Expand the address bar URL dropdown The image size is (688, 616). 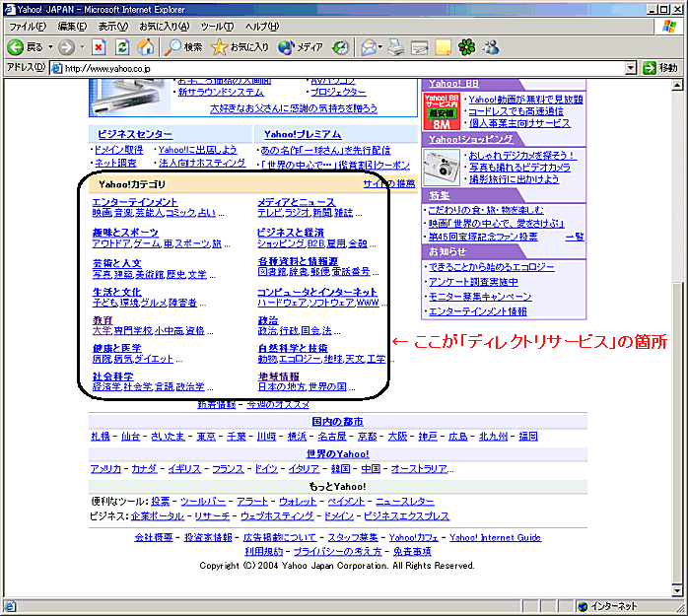pos(631,68)
